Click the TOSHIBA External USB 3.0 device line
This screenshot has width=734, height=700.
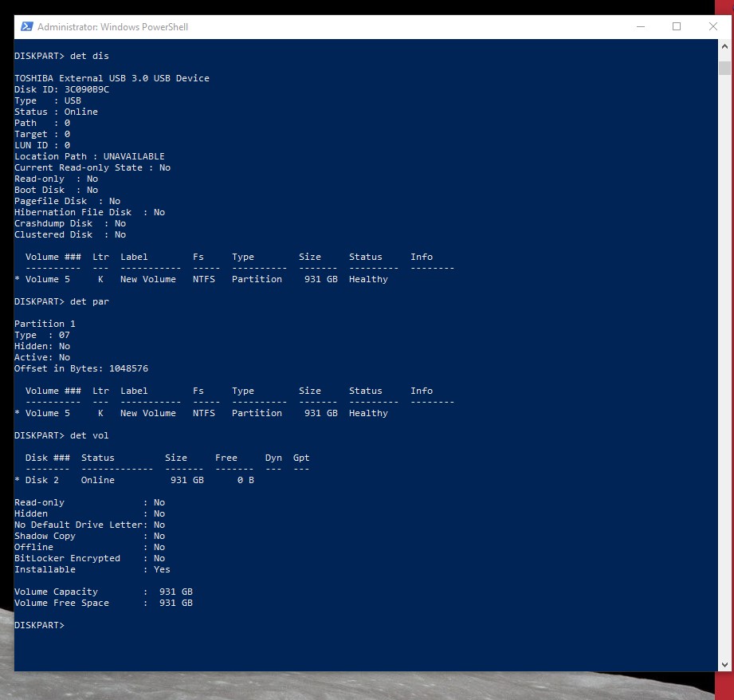(x=112, y=78)
